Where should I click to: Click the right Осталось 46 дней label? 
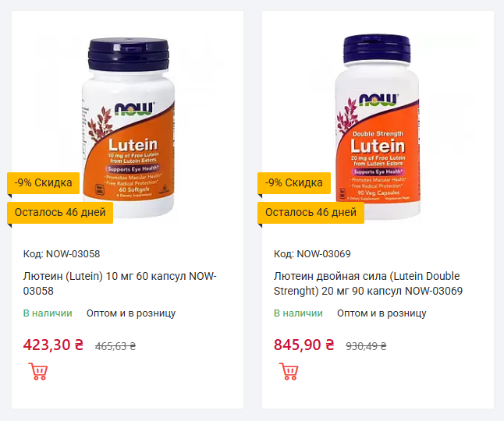311,212
